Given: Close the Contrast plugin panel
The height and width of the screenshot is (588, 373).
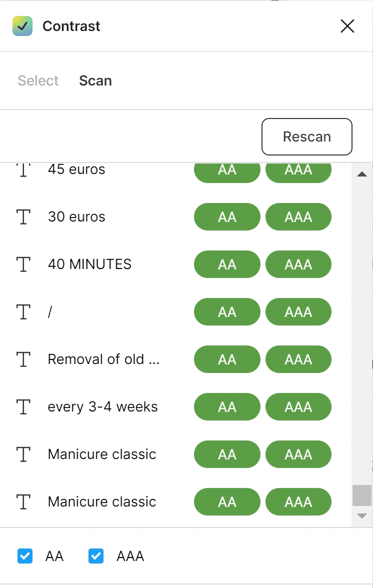Looking at the screenshot, I should 347,26.
